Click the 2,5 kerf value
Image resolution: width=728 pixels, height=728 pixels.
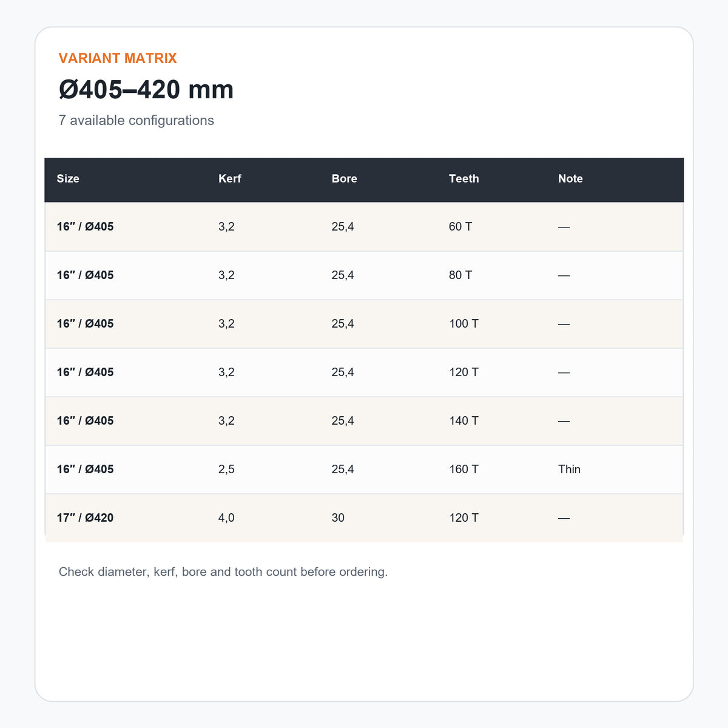tap(226, 469)
